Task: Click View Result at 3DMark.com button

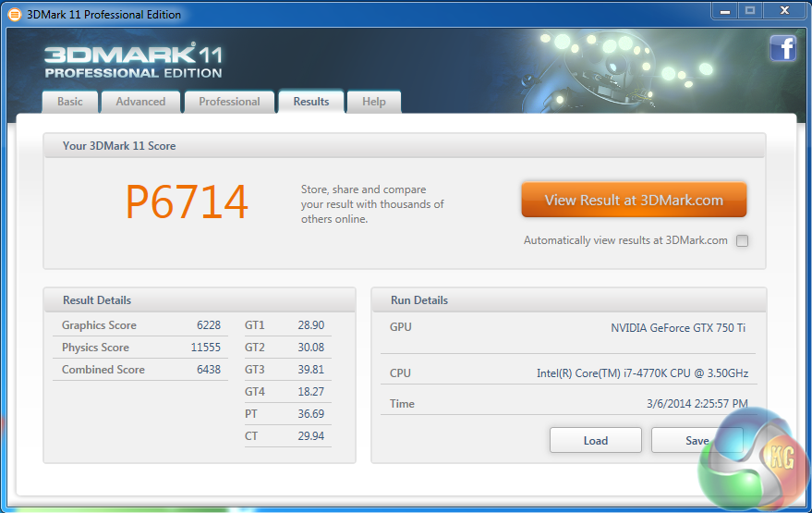Action: click(634, 200)
